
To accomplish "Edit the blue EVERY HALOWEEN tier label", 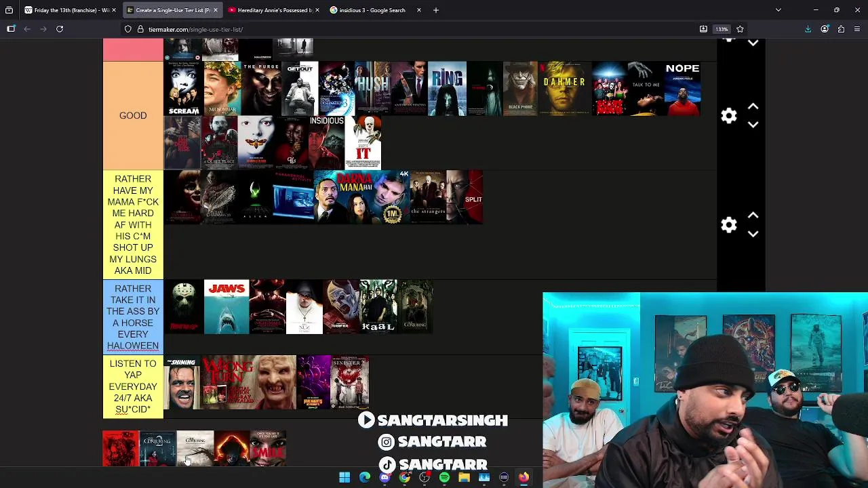I will (133, 317).
